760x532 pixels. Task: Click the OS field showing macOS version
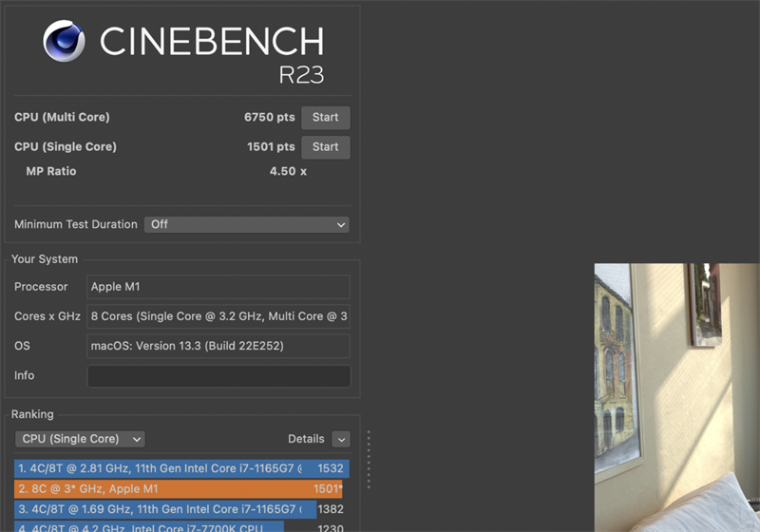[218, 346]
